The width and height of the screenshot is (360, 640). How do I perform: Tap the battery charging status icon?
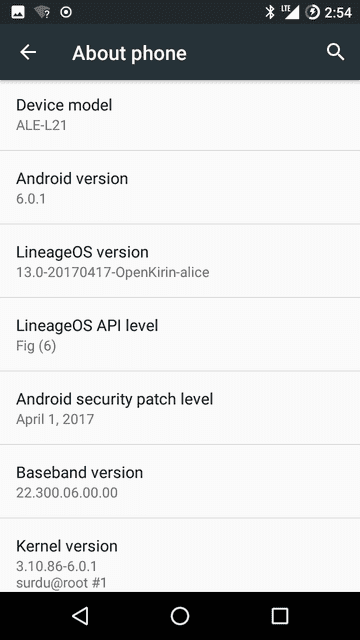[x=312, y=12]
